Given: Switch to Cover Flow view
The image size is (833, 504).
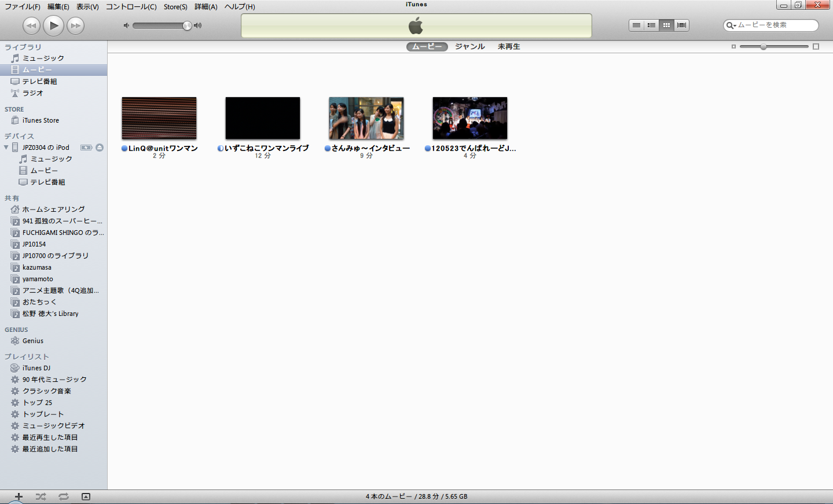Looking at the screenshot, I should click(x=681, y=25).
